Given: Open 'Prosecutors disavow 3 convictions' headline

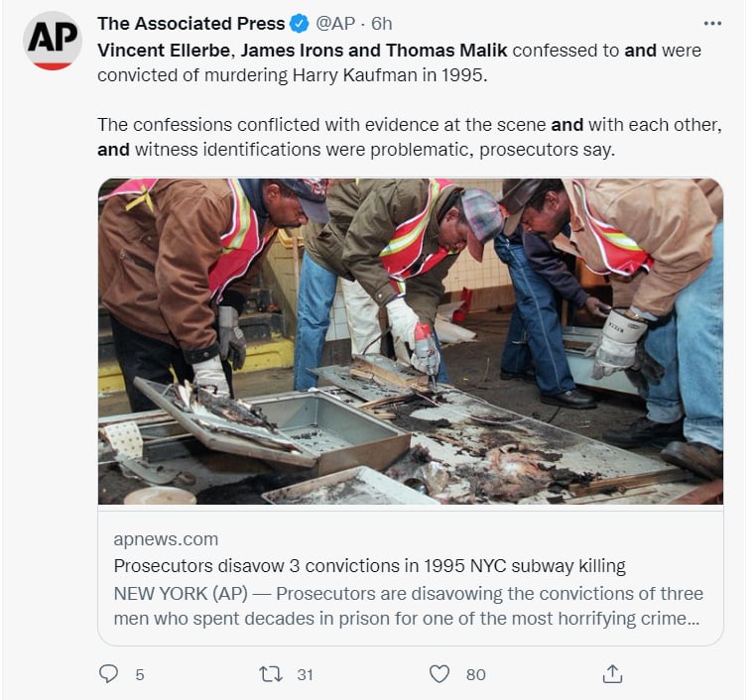Looking at the screenshot, I should point(370,565).
